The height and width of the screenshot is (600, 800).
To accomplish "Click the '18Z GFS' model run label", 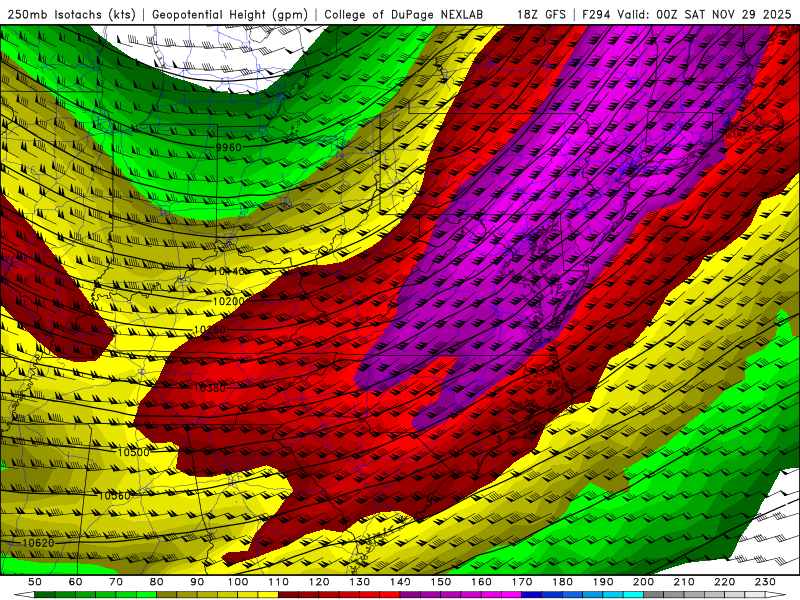I will 542,14.
